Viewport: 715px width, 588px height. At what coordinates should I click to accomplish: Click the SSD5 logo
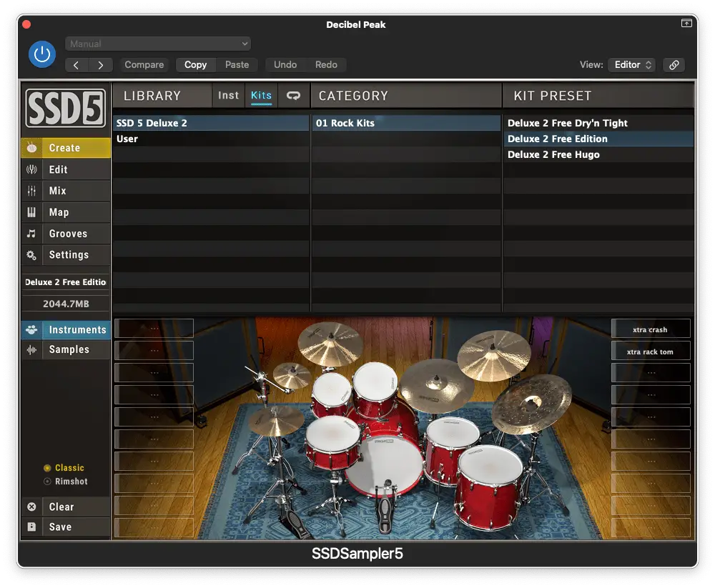coord(66,108)
